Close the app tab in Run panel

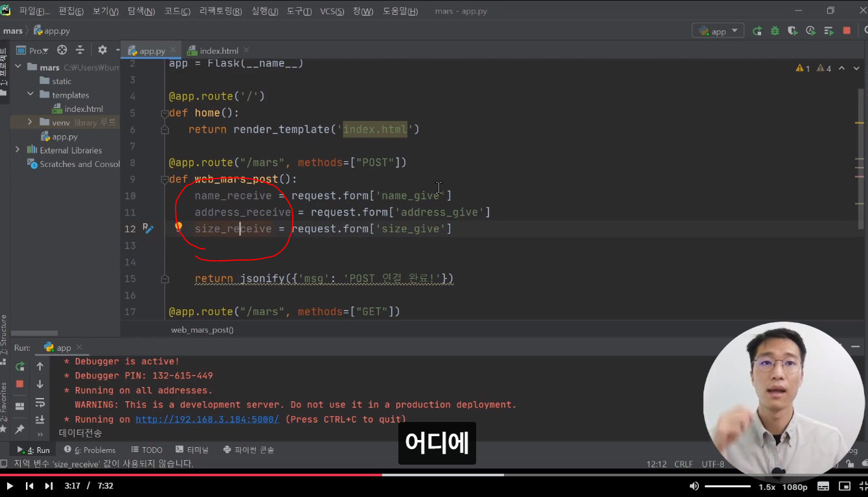pos(79,348)
